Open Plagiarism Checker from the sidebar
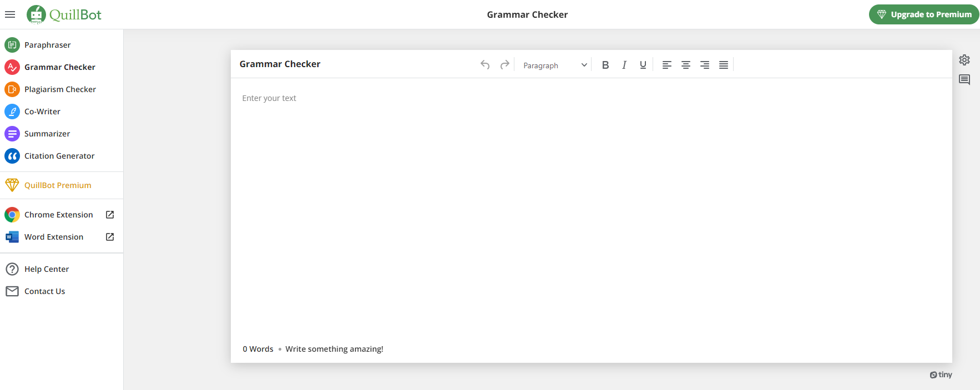Image resolution: width=980 pixels, height=390 pixels. 60,89
